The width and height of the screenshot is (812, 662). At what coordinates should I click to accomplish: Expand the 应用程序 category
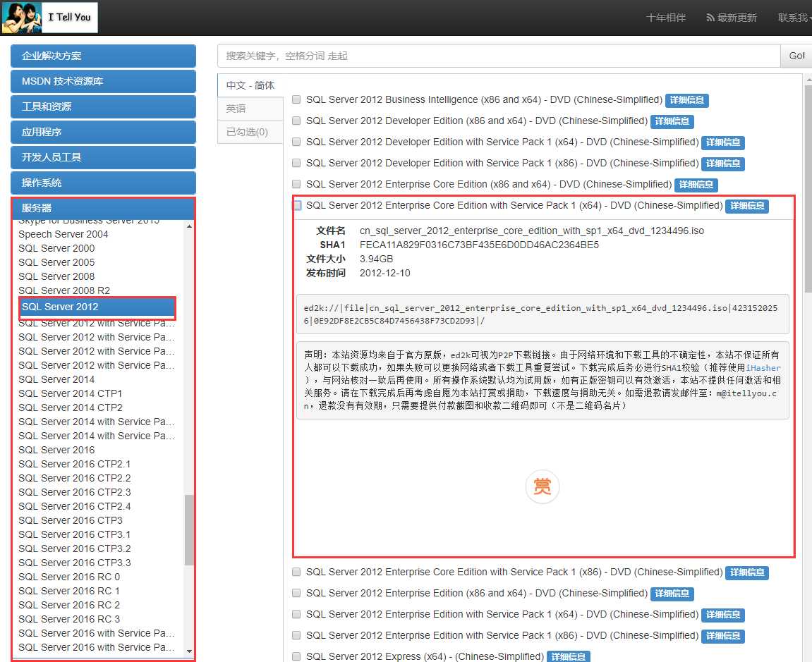click(x=103, y=132)
